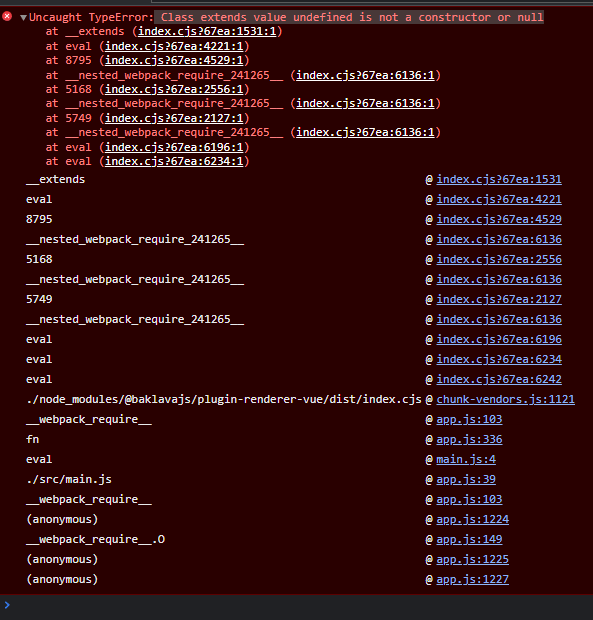Open stack link index.cjs?67ea:2127:1
This screenshot has width=593, height=620.
coord(174,118)
